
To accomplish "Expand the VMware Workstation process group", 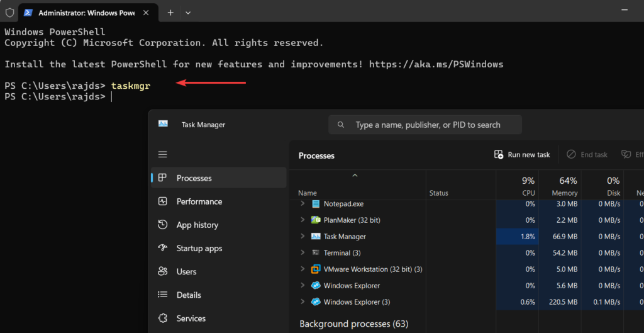I will pyautogui.click(x=303, y=269).
